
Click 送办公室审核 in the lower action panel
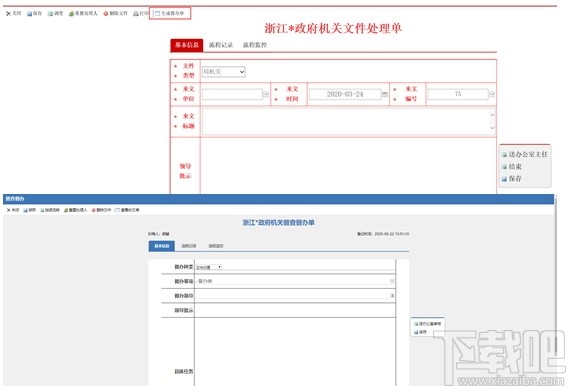[x=428, y=324]
